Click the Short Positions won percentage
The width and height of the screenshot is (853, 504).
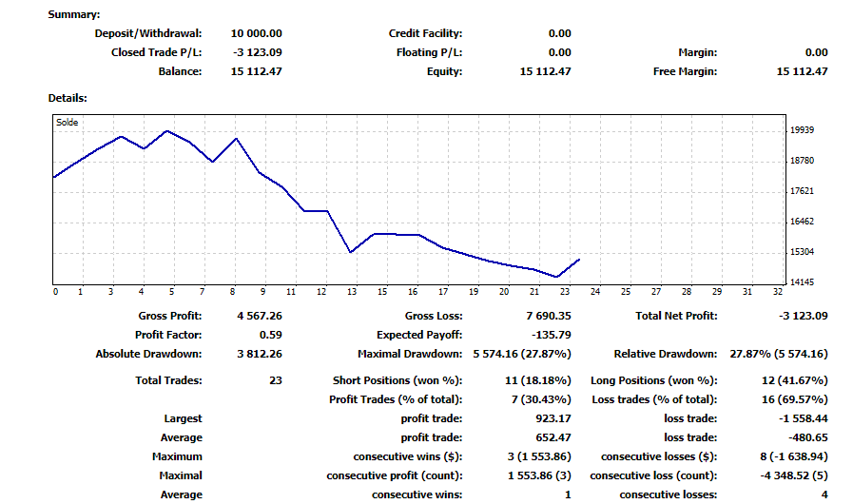point(537,380)
